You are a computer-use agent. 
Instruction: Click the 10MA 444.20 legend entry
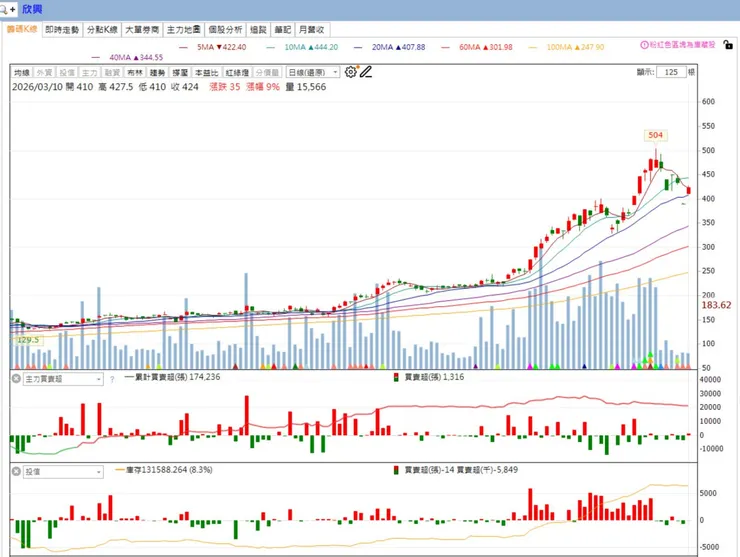tap(303, 47)
